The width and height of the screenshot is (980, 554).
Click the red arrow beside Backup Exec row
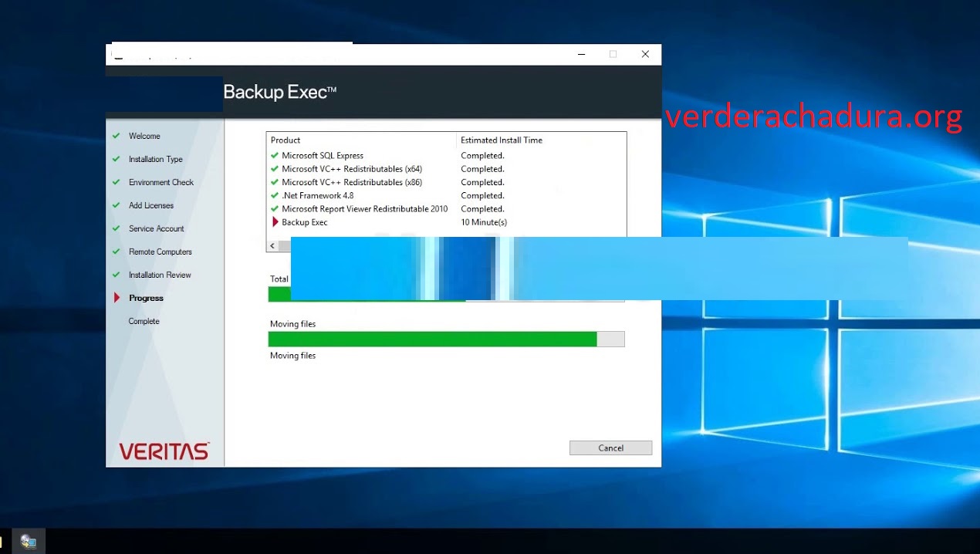(x=275, y=222)
